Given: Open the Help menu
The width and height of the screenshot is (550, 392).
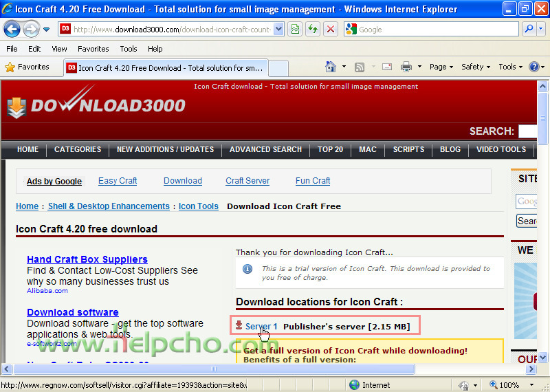Looking at the screenshot, I should coord(155,49).
